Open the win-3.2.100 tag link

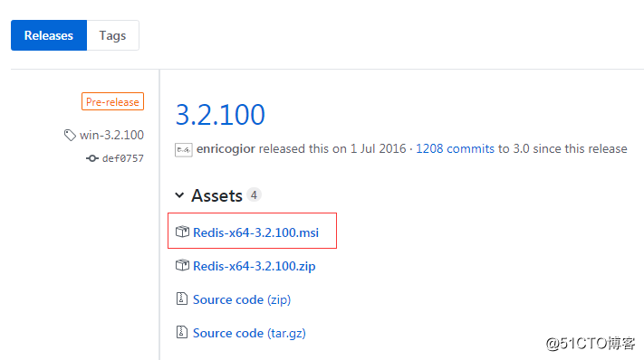[x=111, y=135]
